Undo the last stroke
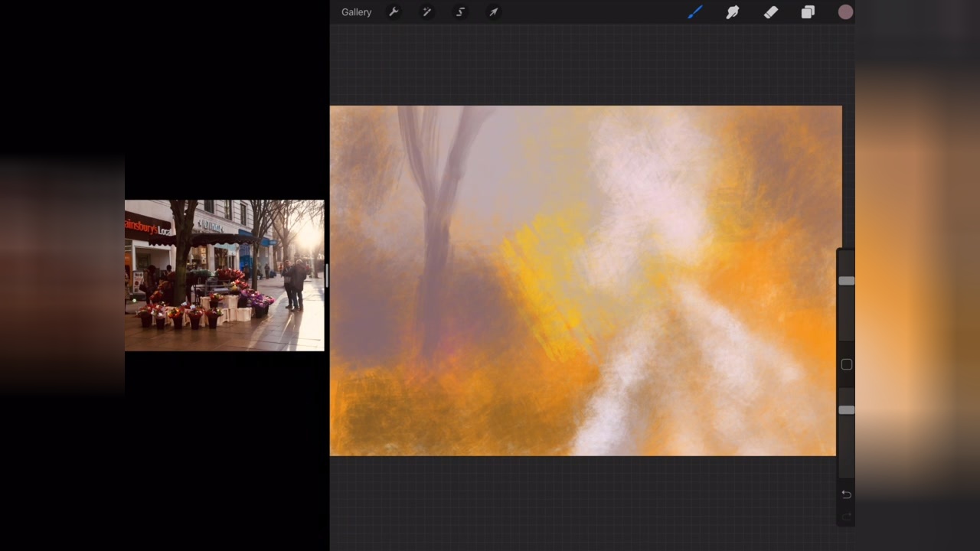Screen dimensions: 980x551 click(x=846, y=494)
